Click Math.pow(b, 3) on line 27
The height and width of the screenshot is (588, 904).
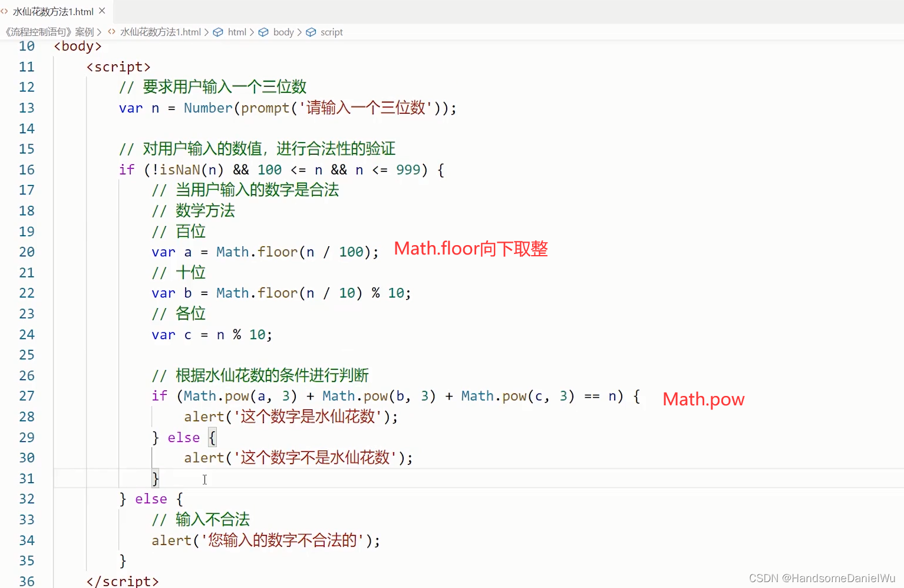(x=379, y=396)
